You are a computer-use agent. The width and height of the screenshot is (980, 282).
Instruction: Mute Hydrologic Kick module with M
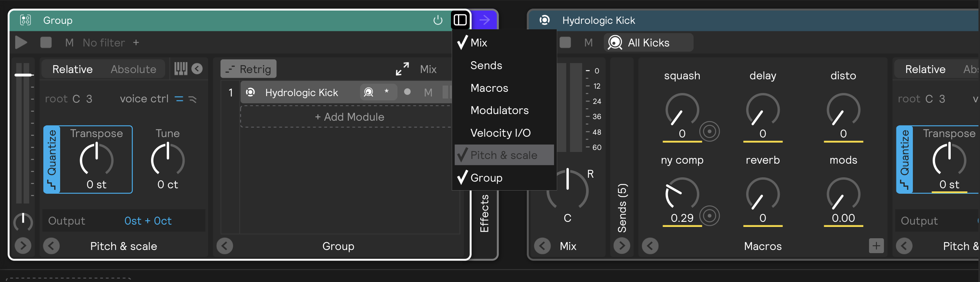(588, 43)
